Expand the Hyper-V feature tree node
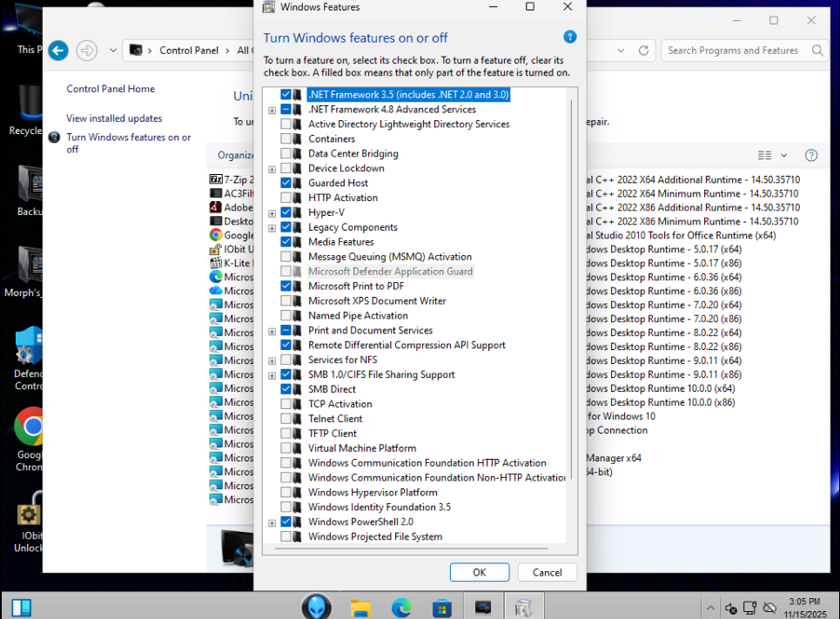Image resolution: width=840 pixels, height=619 pixels. pos(272,212)
